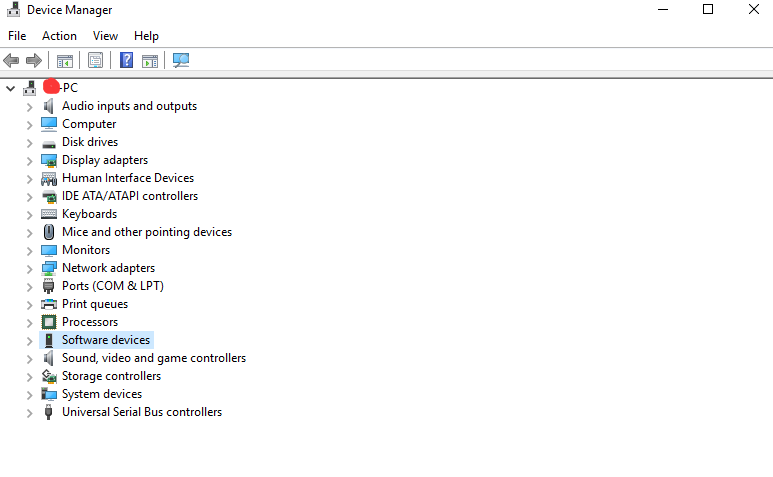The image size is (773, 477).
Task: Collapse the PC root node
Action: point(10,89)
